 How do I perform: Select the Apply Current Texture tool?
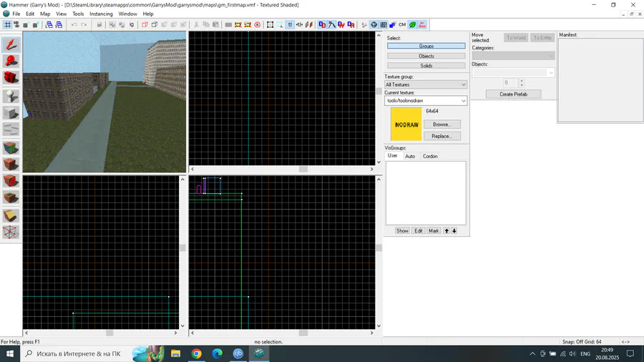coord(11,165)
